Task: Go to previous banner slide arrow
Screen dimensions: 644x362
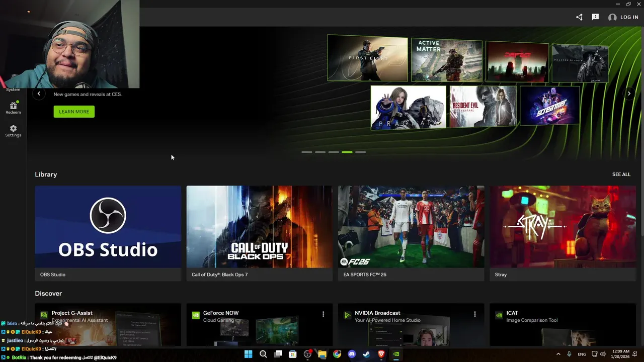Action: tap(39, 94)
